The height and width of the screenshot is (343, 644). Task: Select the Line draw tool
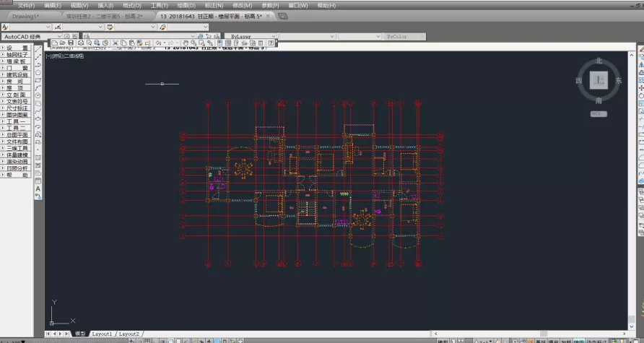pos(38,49)
